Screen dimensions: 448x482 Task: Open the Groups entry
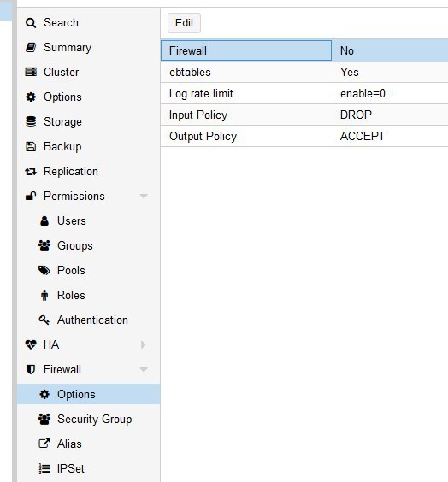[89, 245]
